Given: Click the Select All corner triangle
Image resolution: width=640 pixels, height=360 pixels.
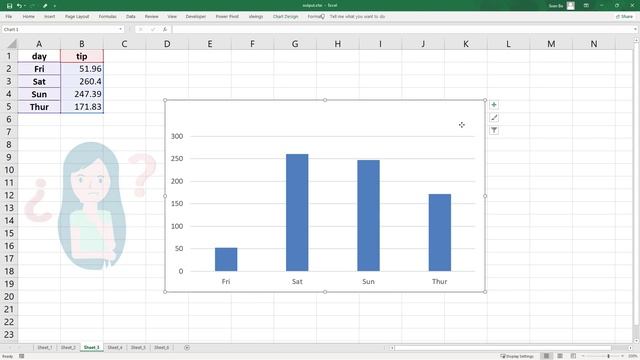Looking at the screenshot, I should pyautogui.click(x=12, y=44).
